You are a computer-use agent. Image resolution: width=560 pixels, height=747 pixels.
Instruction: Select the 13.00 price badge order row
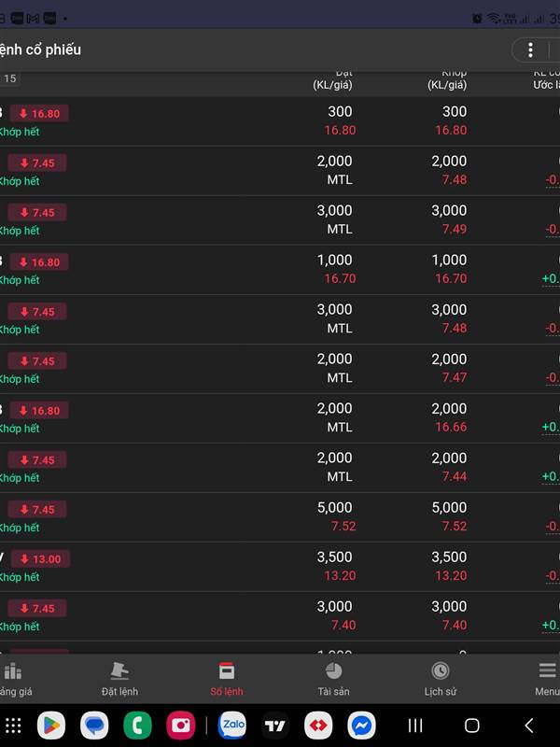(x=280, y=567)
